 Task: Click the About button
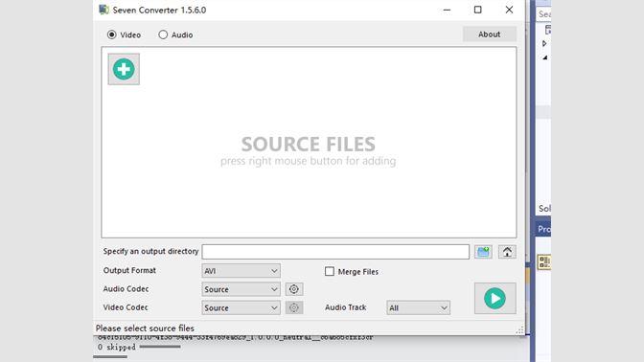tap(490, 34)
